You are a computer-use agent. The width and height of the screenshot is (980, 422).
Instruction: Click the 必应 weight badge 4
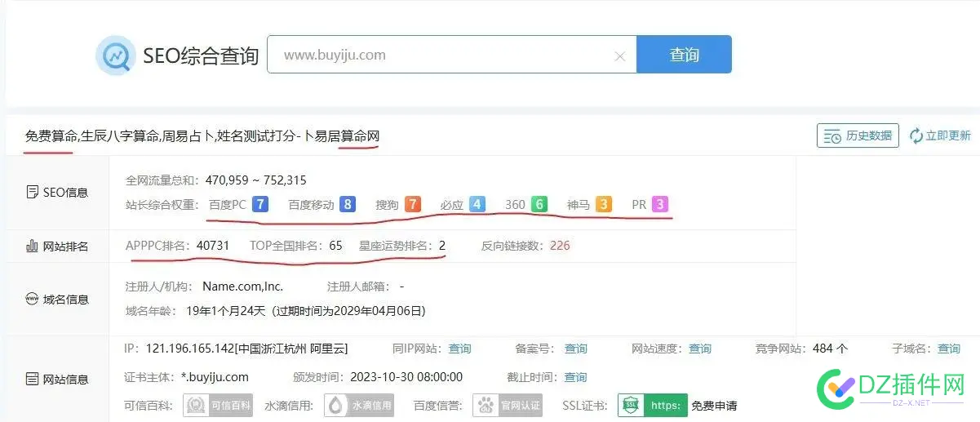point(477,204)
